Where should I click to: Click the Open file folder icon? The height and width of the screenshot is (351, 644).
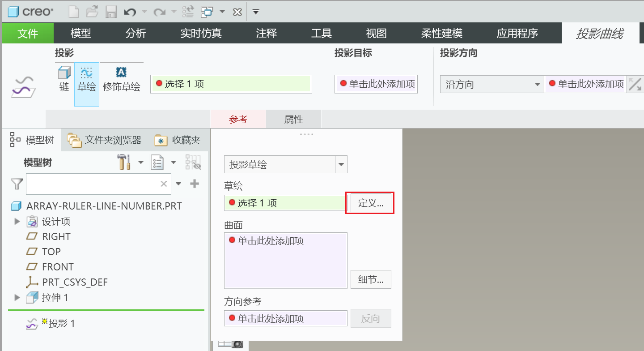point(92,12)
